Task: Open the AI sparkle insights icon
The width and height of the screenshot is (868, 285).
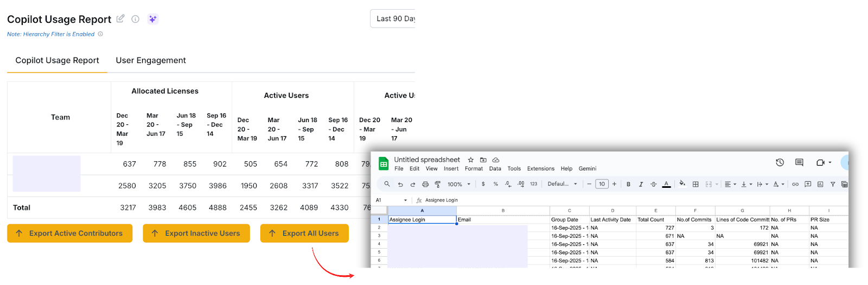Action: pyautogui.click(x=153, y=19)
